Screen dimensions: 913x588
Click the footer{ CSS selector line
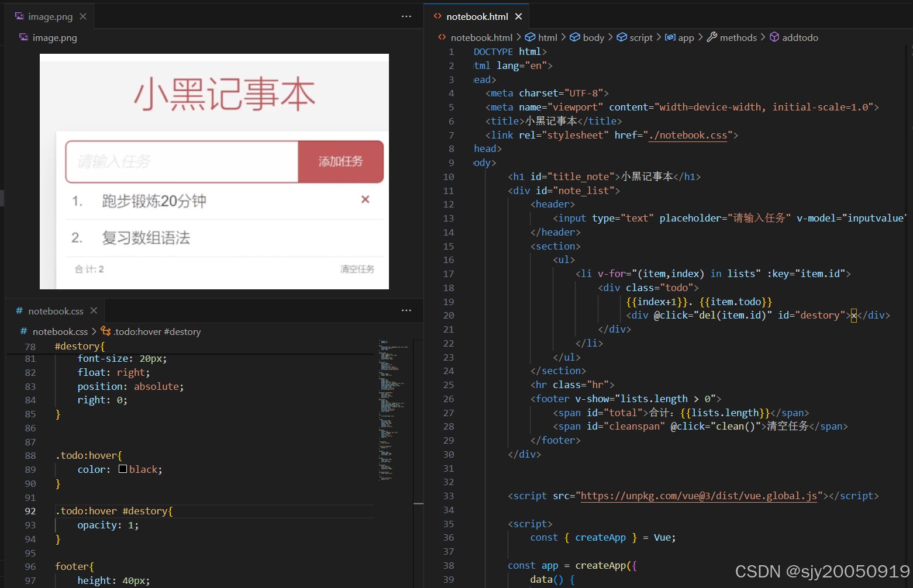[x=74, y=566]
